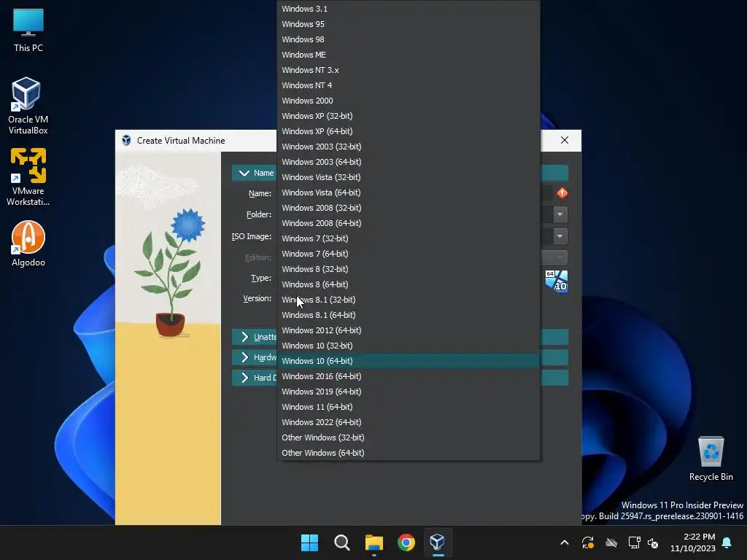This screenshot has width=747, height=560.
Task: Choose Windows 2019 (64-bit)
Action: tap(409, 392)
